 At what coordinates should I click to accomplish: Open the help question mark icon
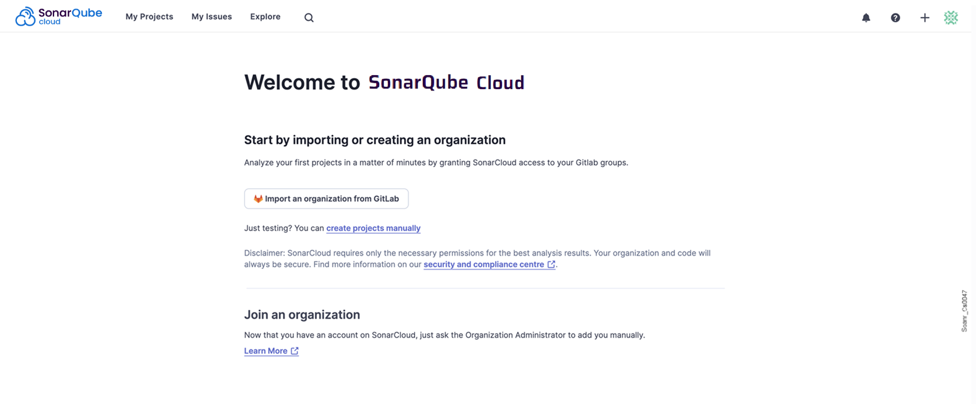click(896, 17)
